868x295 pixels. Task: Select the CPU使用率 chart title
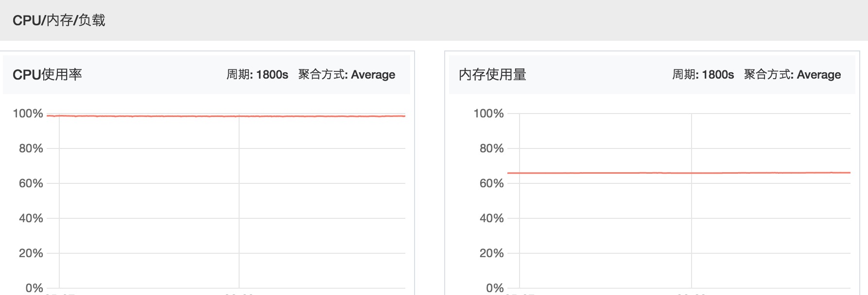coord(47,75)
